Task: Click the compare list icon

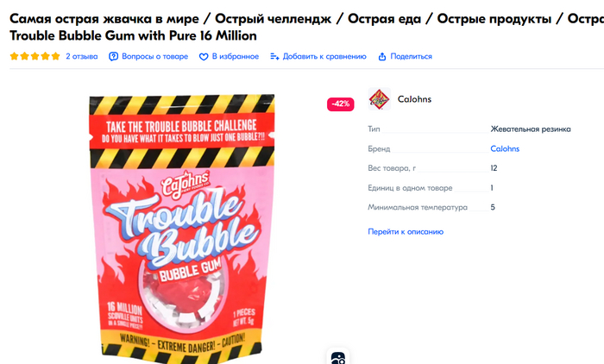Action: (274, 57)
